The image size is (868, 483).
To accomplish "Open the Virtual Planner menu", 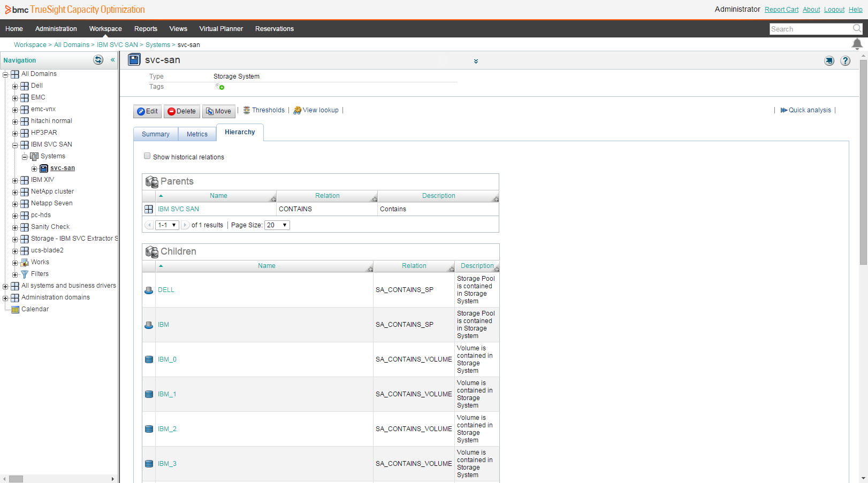I will pyautogui.click(x=221, y=29).
